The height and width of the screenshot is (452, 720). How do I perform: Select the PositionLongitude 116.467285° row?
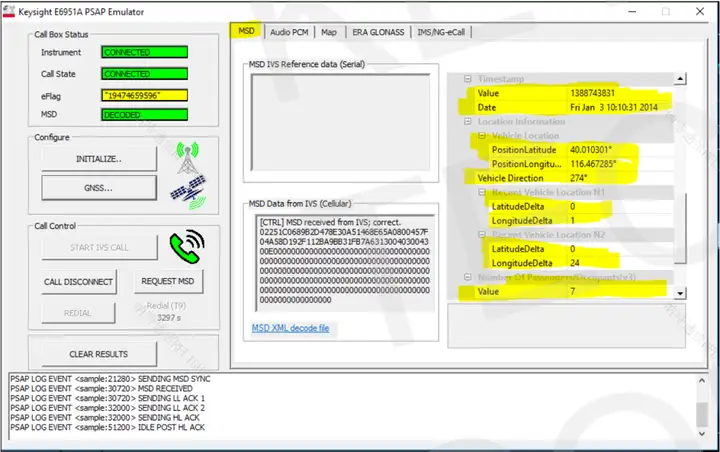(581, 164)
